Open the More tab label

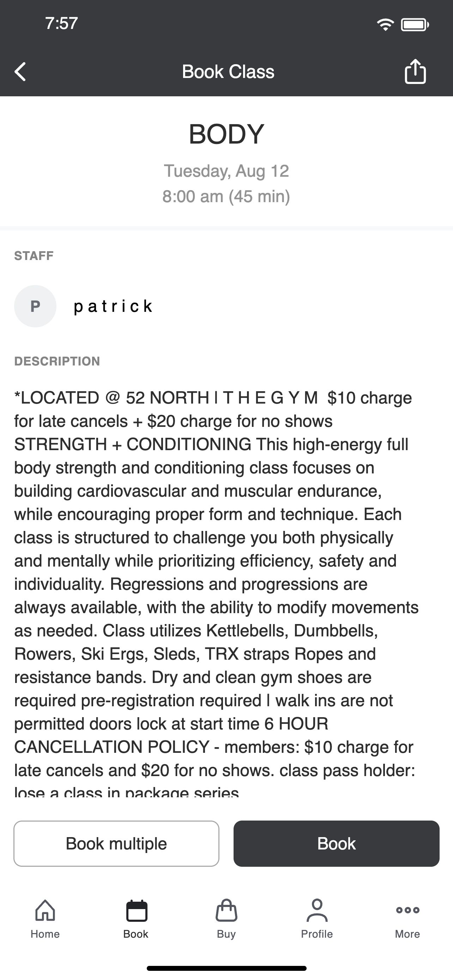tap(407, 934)
